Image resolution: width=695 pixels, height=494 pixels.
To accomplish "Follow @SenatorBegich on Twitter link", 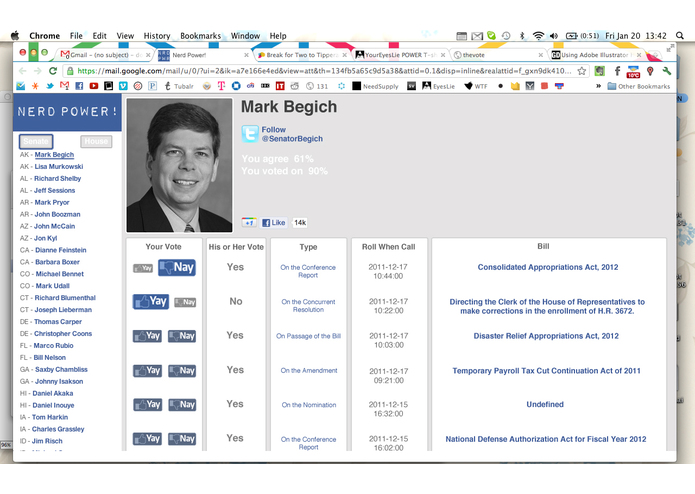I will pyautogui.click(x=292, y=134).
